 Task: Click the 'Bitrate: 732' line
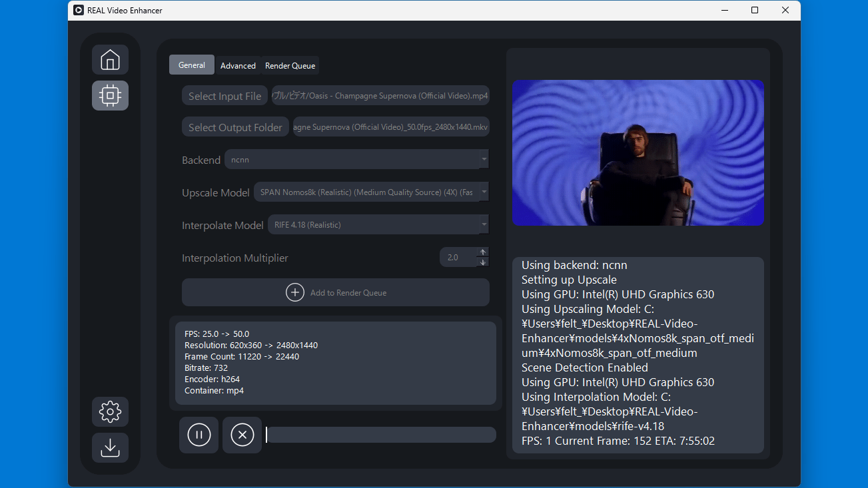[207, 367]
